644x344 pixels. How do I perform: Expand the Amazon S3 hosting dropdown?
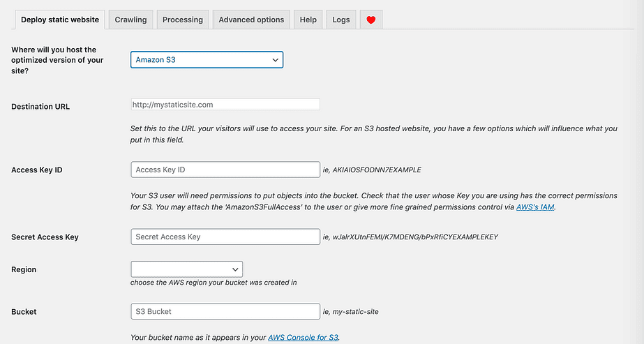click(207, 60)
